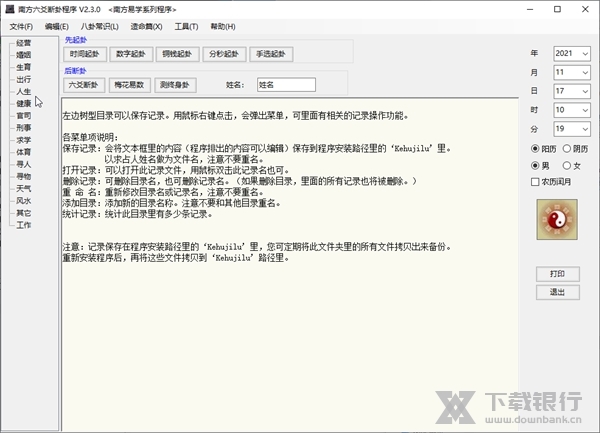The height and width of the screenshot is (433, 600).
Task: Click the 梅花易数 button
Action: pos(129,85)
